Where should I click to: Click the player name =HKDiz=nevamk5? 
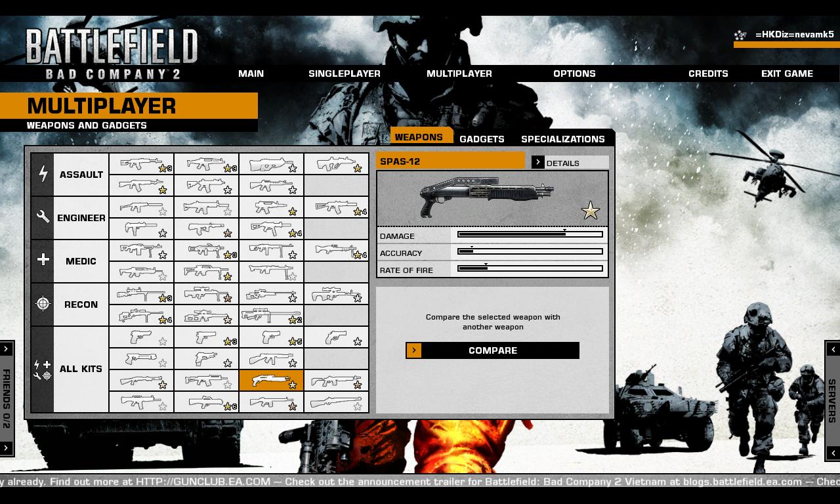pos(794,35)
